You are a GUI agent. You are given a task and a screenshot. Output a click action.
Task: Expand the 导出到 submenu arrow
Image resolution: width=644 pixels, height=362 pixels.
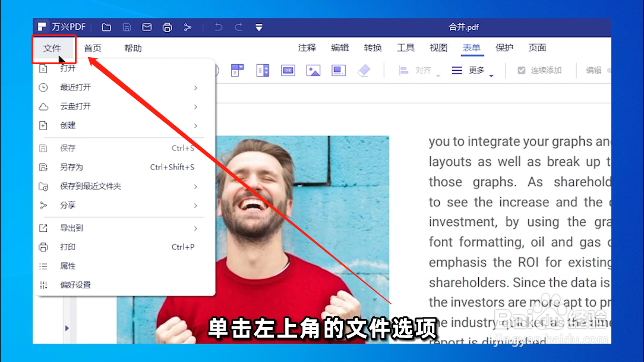(195, 228)
